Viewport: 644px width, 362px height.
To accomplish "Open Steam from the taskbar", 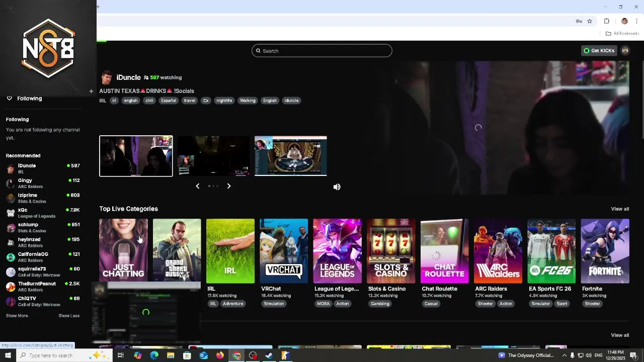I will tap(269, 355).
